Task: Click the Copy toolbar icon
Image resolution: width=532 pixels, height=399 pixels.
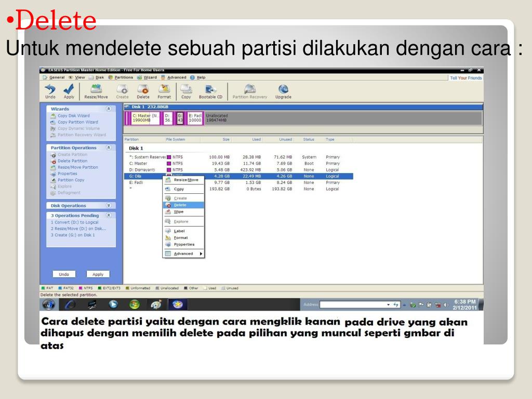Action: [186, 91]
